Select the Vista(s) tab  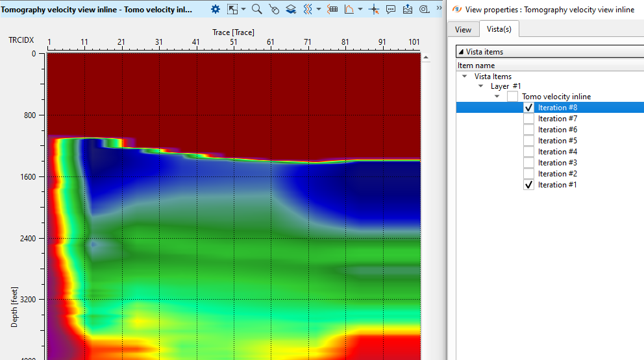click(499, 29)
